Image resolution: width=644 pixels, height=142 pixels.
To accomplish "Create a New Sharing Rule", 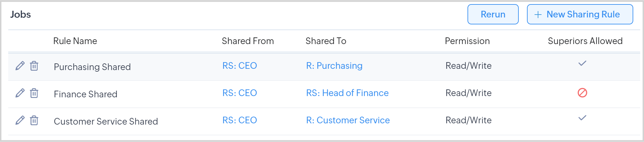I will click(x=580, y=14).
